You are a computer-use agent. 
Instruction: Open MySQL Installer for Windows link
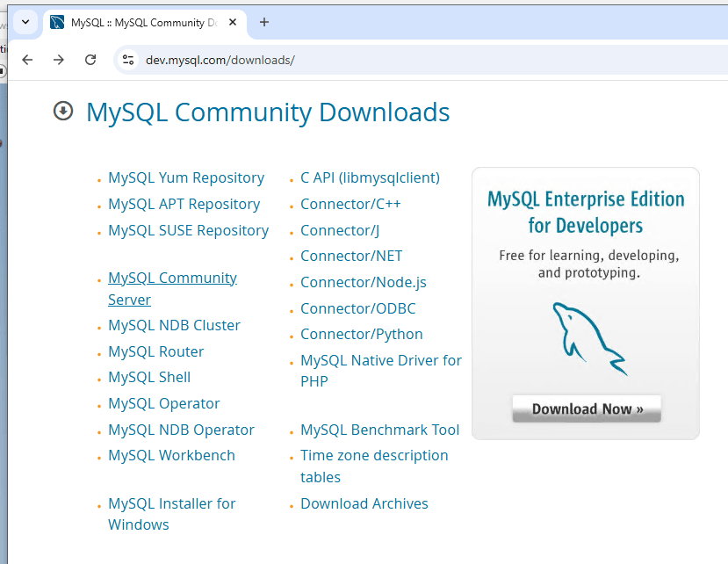(172, 514)
